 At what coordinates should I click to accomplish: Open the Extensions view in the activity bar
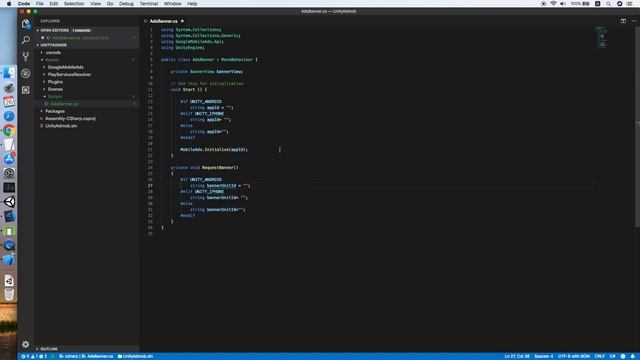[26, 90]
